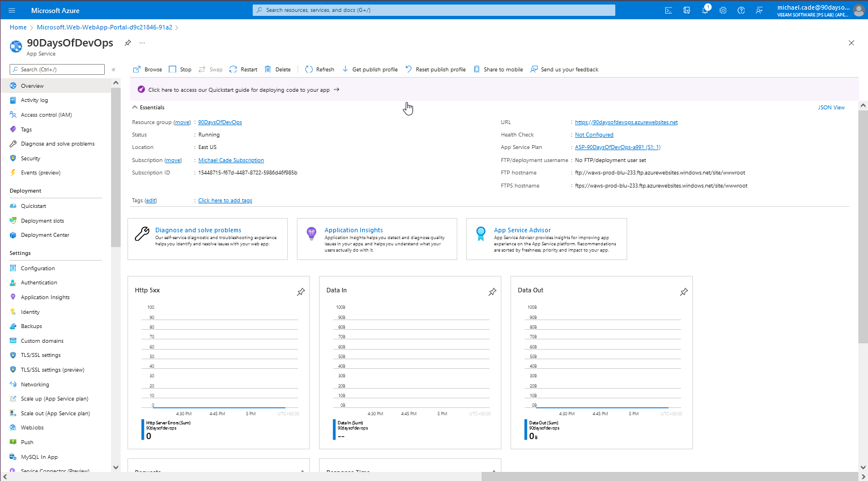The height and width of the screenshot is (481, 868).
Task: Open the 90daysofdevops.azurewebsites.net URL link
Action: pyautogui.click(x=626, y=122)
